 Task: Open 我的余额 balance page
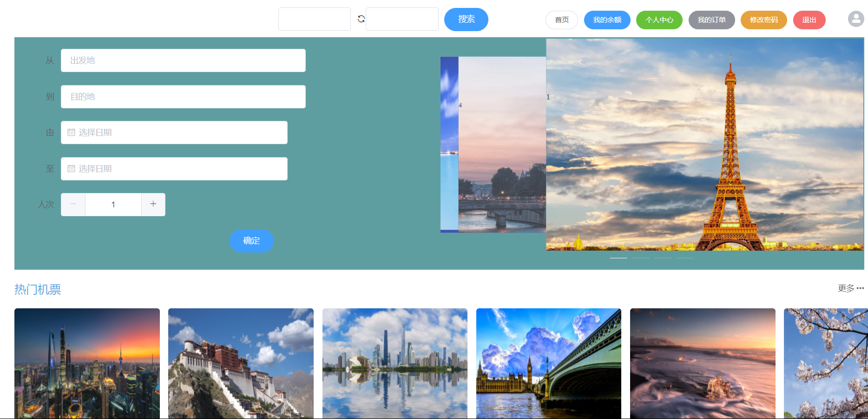607,20
